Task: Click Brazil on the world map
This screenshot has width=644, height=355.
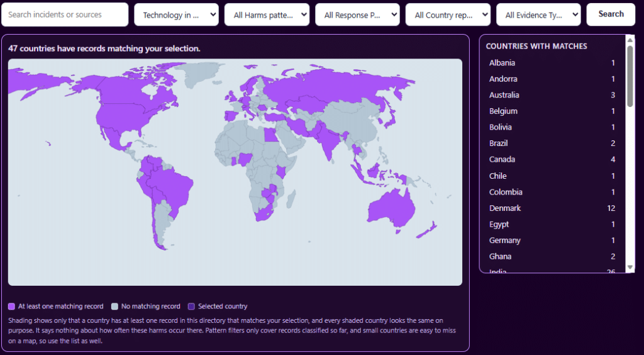Action: (170, 187)
